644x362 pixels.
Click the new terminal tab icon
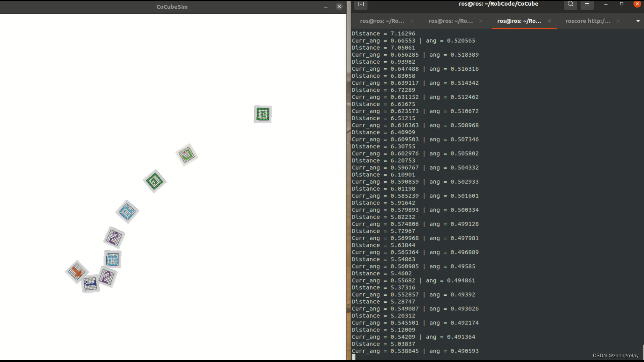[361, 4]
